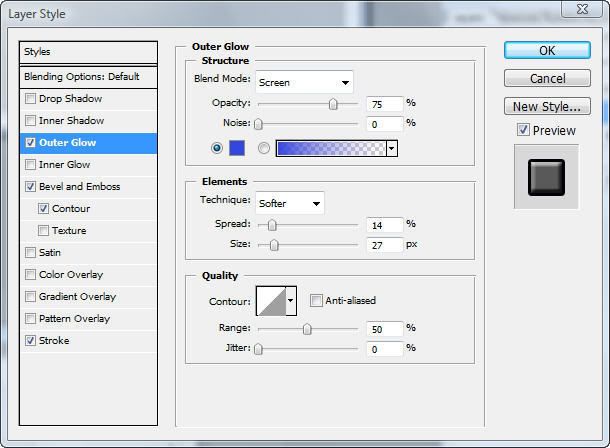Viewport: 610px width, 448px height.
Task: Select the Styles panel entry
Action: (88, 52)
